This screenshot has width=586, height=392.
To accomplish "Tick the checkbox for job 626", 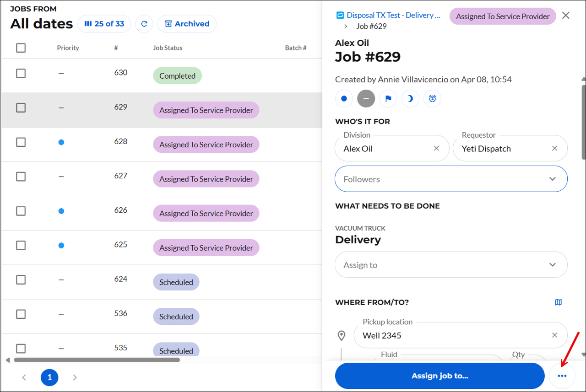I will 21,211.
